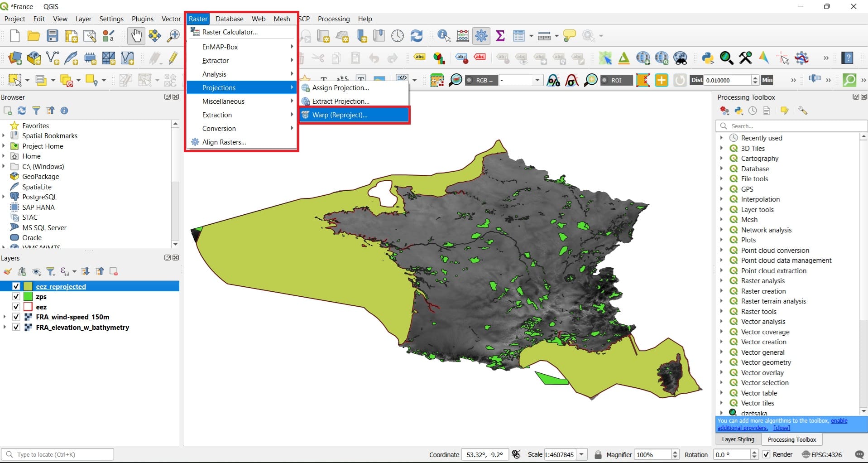Click the Identify Features icon
868x463 pixels.
pyautogui.click(x=444, y=36)
